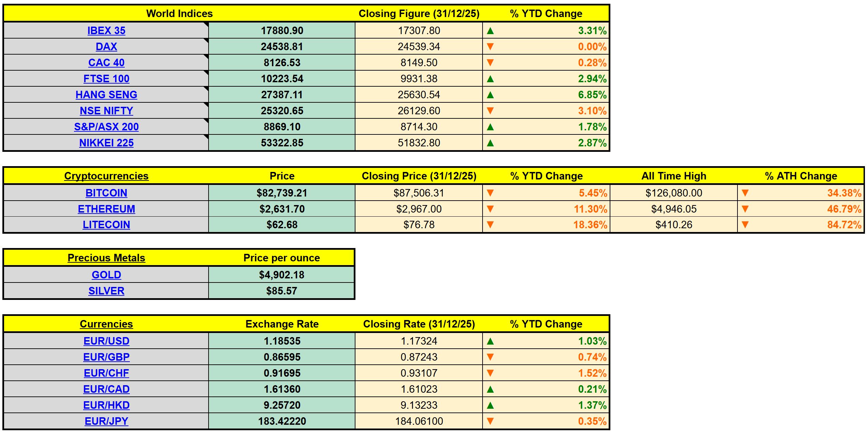
Task: Click the green up arrow for EUR/USD
Action: tap(490, 341)
